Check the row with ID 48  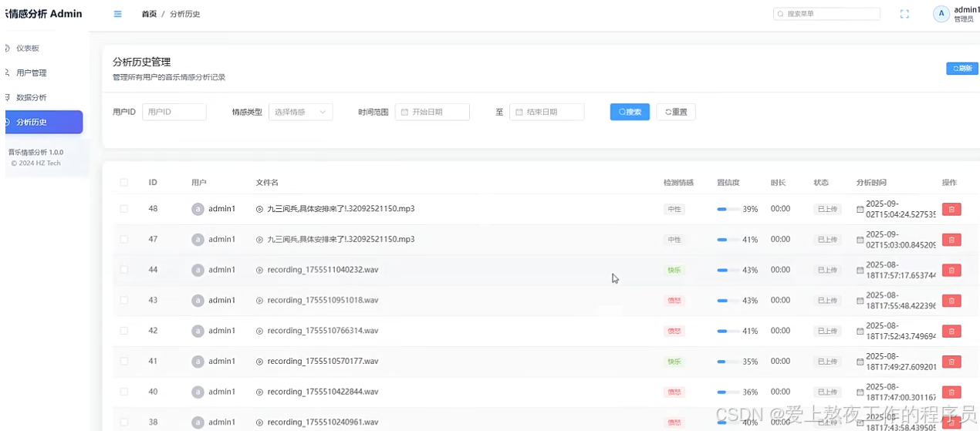click(123, 209)
